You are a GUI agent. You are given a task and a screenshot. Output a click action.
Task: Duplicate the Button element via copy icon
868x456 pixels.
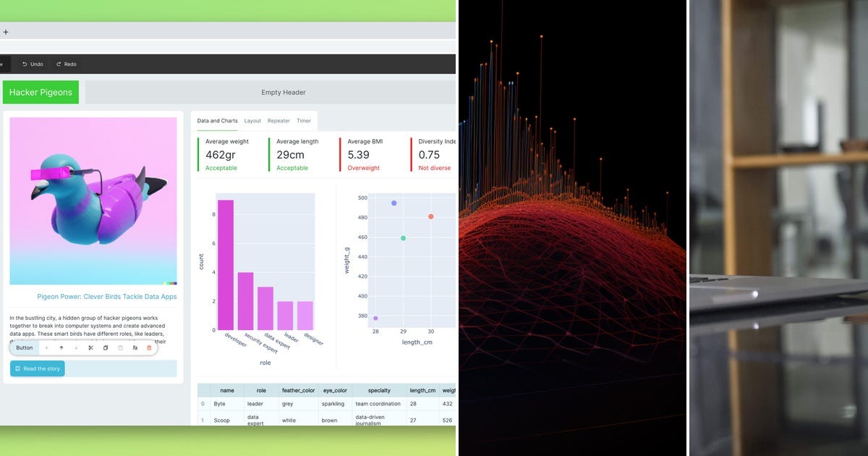(x=105, y=347)
